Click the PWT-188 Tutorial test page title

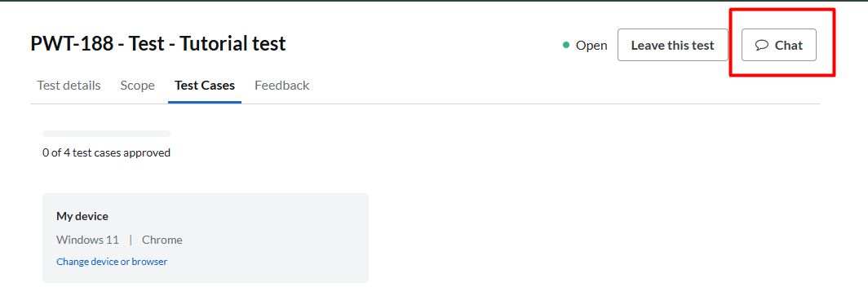[157, 43]
